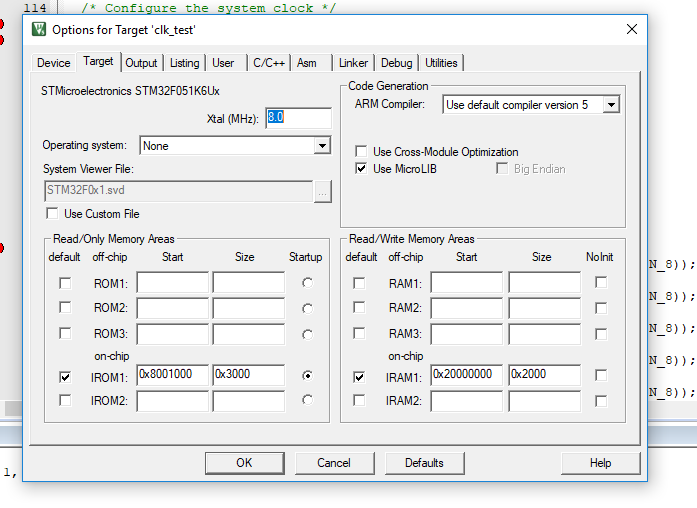Tick the Use Custom File checkbox
The width and height of the screenshot is (697, 508).
53,214
